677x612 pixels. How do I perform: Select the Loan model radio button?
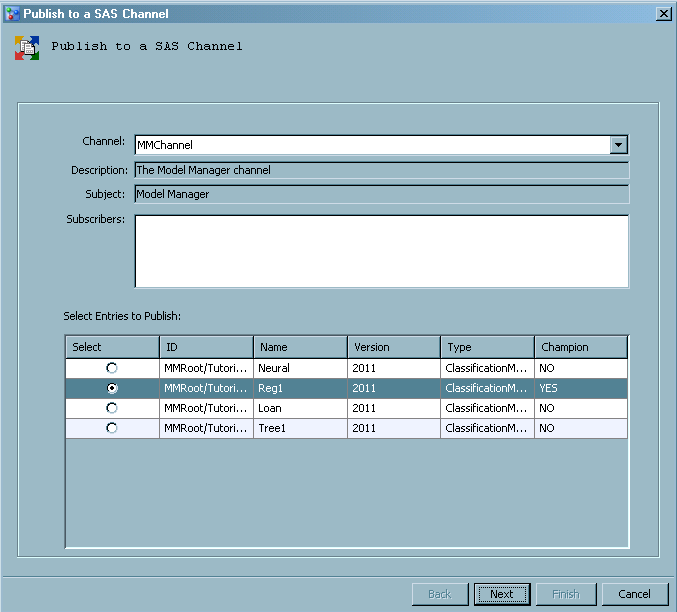111,408
